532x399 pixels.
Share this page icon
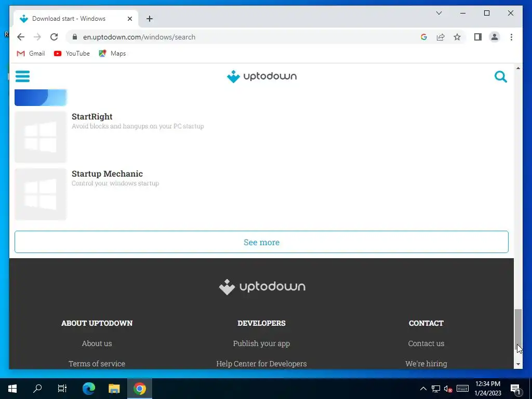pos(441,37)
